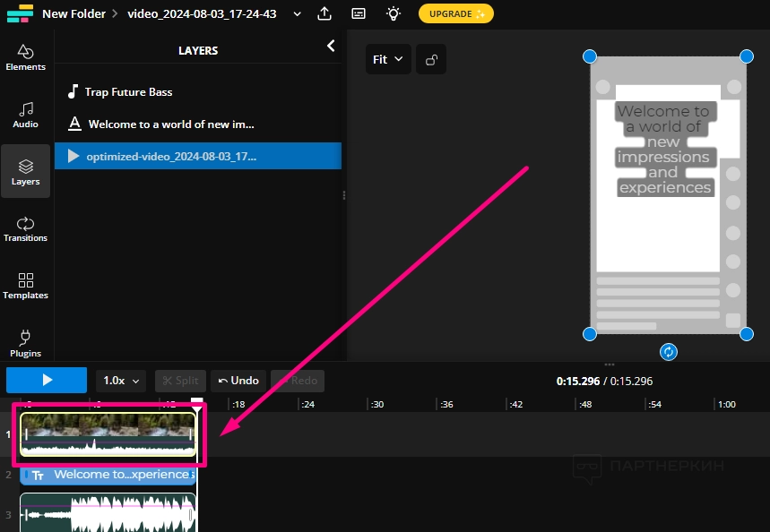Viewport: 770px width, 532px height.
Task: Click the top-right canvas resize handle
Action: (747, 56)
